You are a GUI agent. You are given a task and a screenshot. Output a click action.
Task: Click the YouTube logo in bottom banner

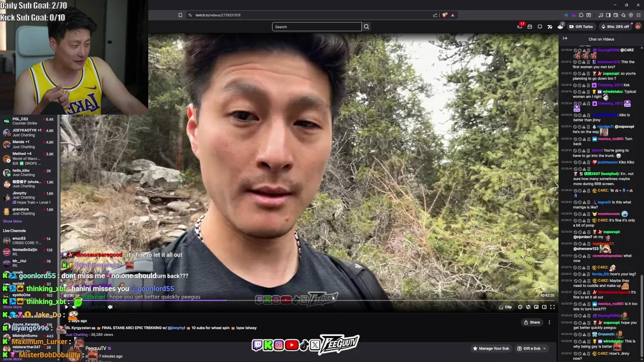click(291, 345)
